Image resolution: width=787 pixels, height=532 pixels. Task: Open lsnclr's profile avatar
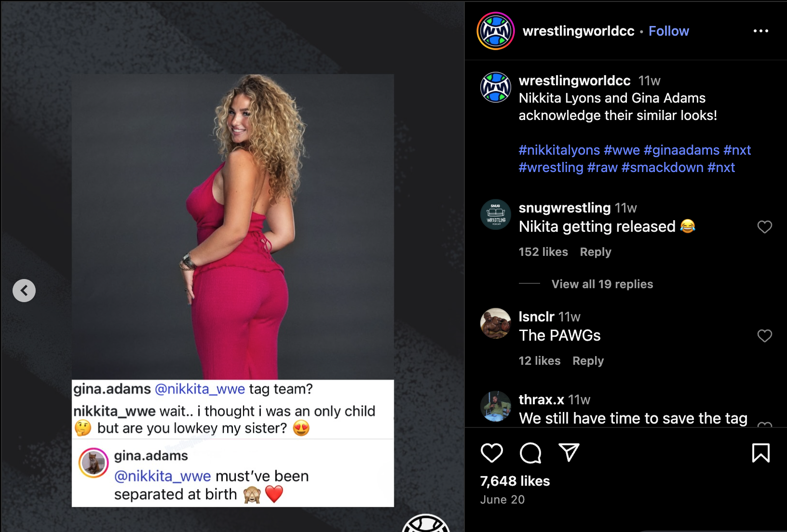coord(496,323)
